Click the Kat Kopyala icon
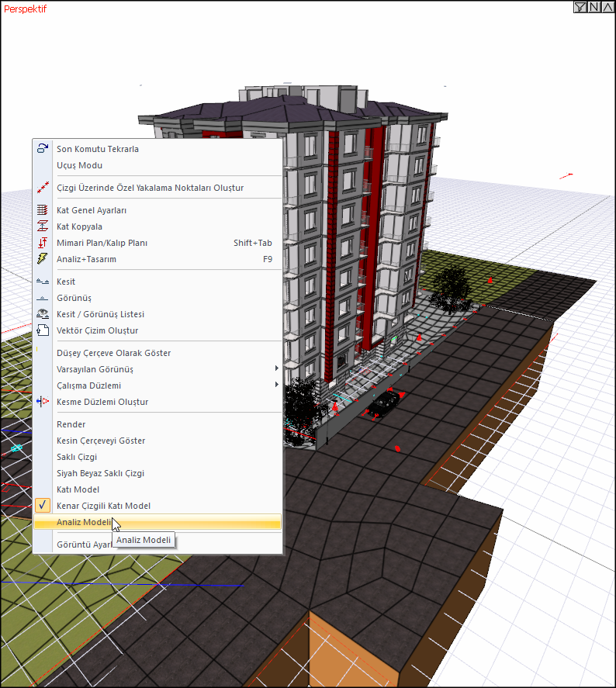Viewport: 616px width, 688px height. pos(43,226)
